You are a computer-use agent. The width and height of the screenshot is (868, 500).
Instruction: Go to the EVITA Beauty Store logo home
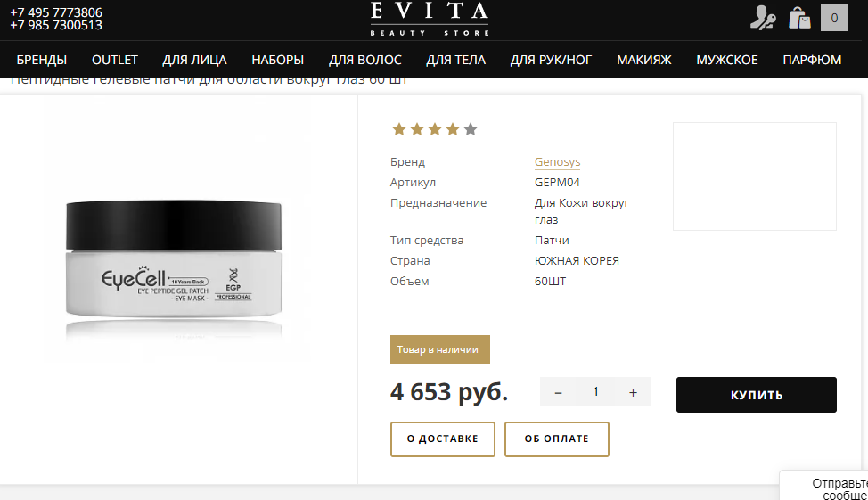pyautogui.click(x=430, y=19)
